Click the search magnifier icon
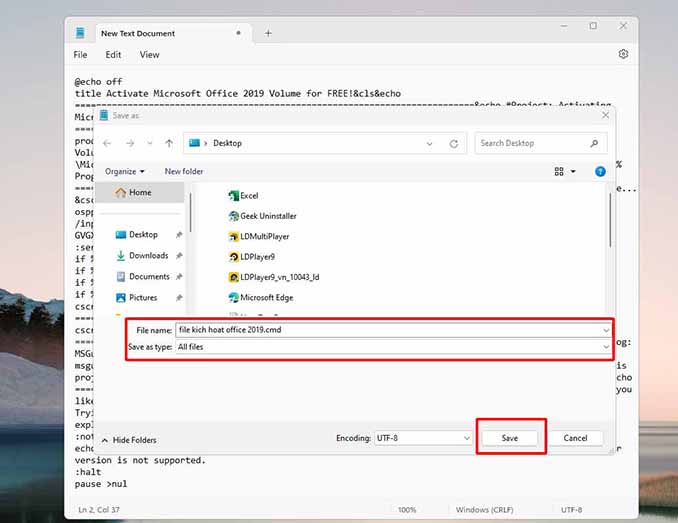678x523 pixels. (x=594, y=143)
